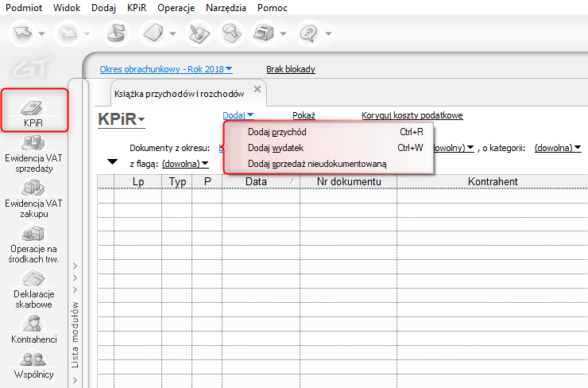The height and width of the screenshot is (388, 588).
Task: Open Ewidencja VAT sprzedaży module
Action: pos(33,154)
